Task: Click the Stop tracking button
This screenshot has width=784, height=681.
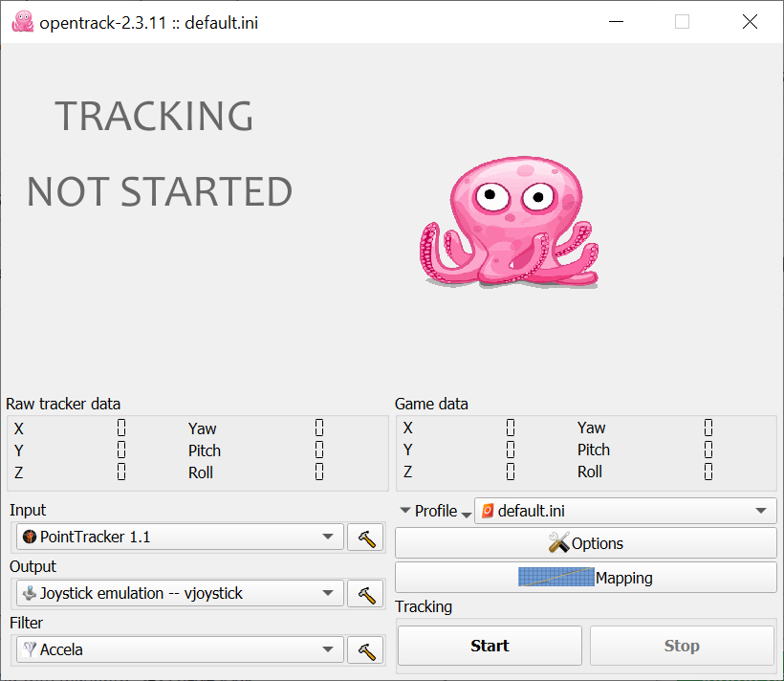Action: pyautogui.click(x=682, y=645)
